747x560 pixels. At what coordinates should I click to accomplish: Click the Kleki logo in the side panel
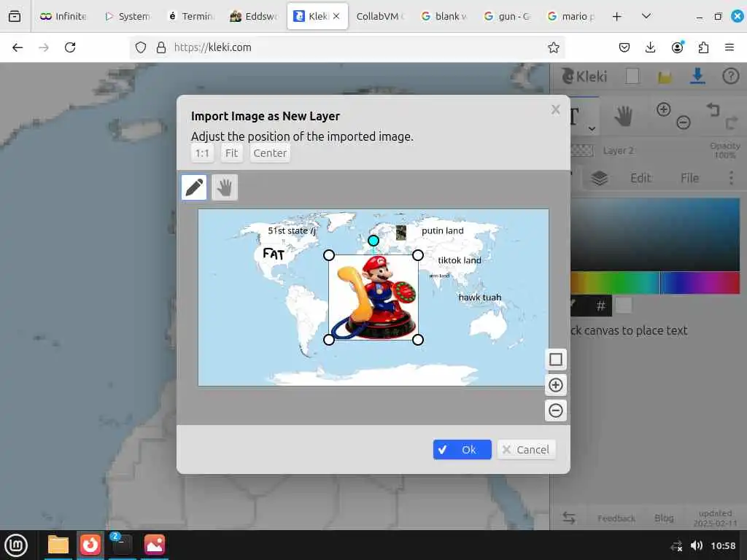pos(584,76)
